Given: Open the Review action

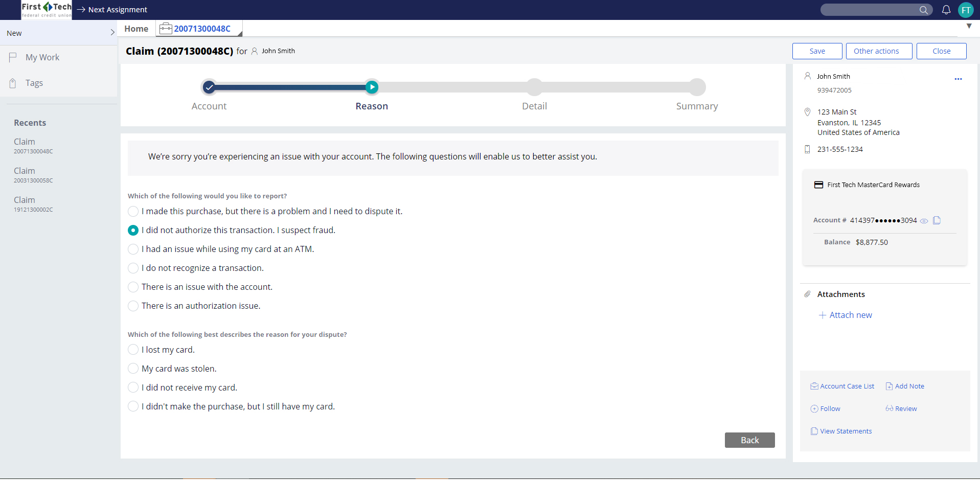Looking at the screenshot, I should pyautogui.click(x=905, y=408).
